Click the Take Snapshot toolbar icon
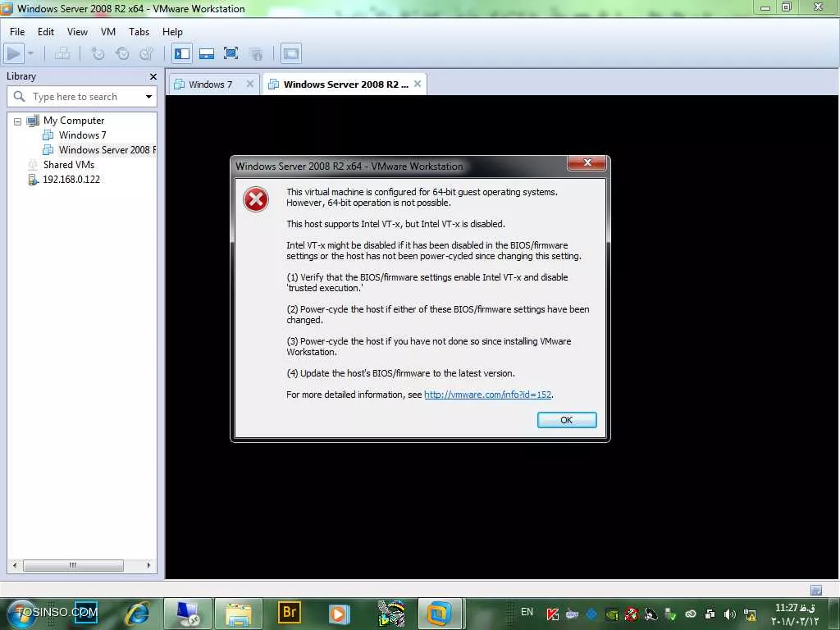This screenshot has height=630, width=840. (98, 53)
